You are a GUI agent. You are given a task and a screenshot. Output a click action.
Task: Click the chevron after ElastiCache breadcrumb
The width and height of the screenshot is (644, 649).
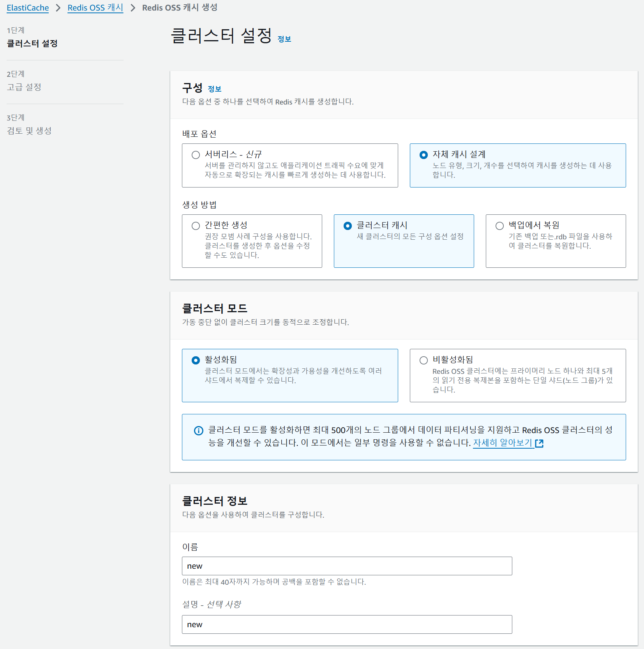coord(58,8)
